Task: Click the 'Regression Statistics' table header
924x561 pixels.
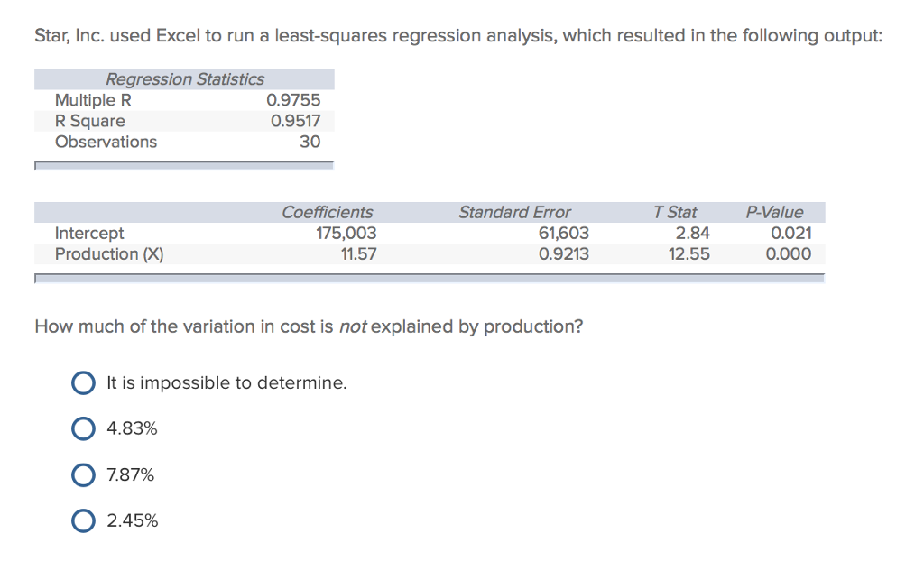Action: pos(184,79)
